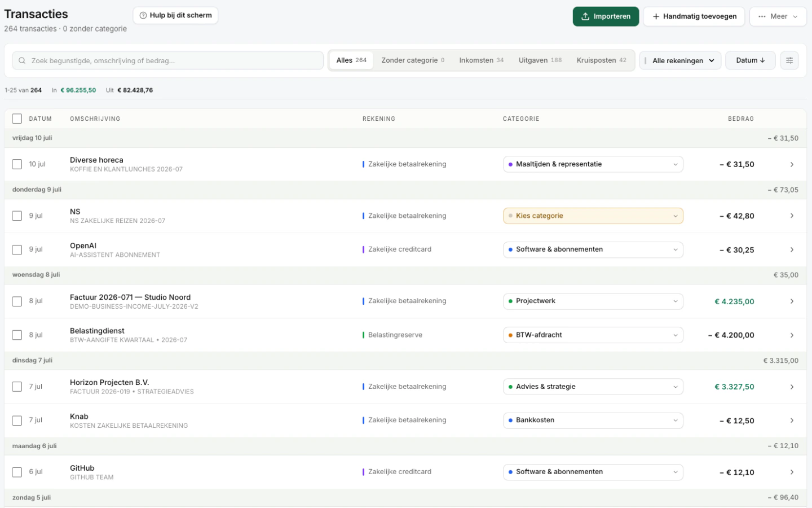Tick the Belastingdienst transaction checkbox
Image resolution: width=812 pixels, height=508 pixels.
17,335
